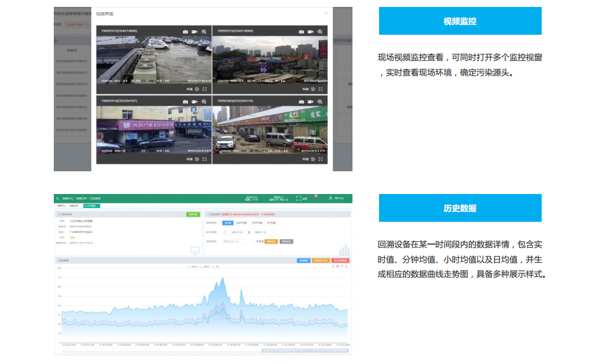Screen dimensions: 598x364
Task: Zoom in on camera 19092913 view
Action: (x=320, y=32)
